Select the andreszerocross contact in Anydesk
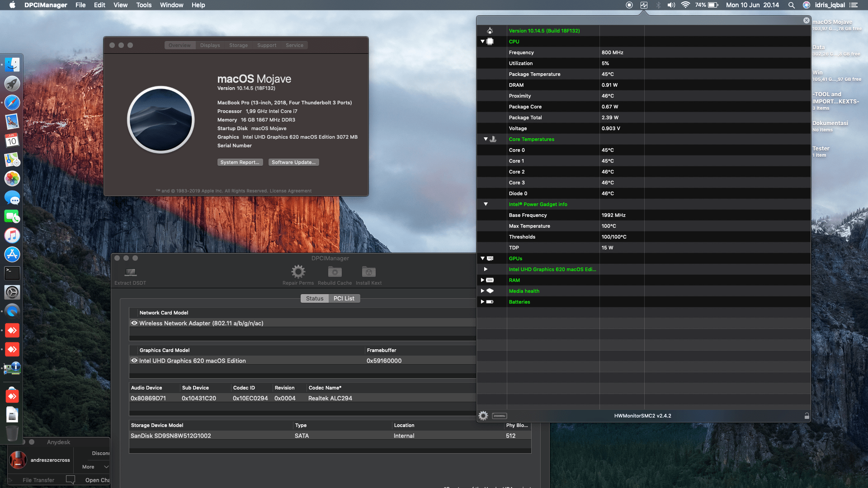Screen dimensions: 868x488 pos(50,460)
